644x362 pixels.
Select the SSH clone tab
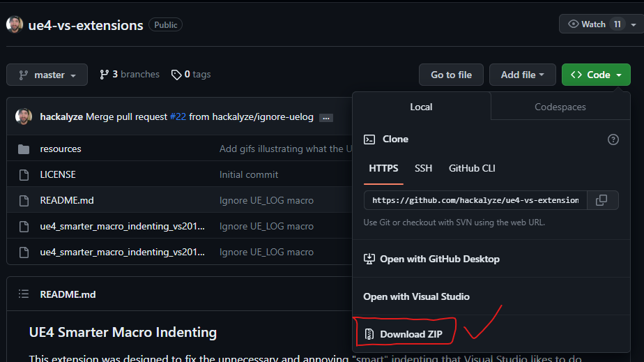coord(423,169)
